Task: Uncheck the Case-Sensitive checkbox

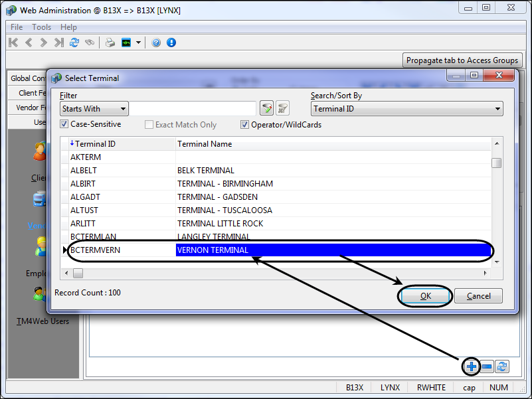Action: point(64,124)
